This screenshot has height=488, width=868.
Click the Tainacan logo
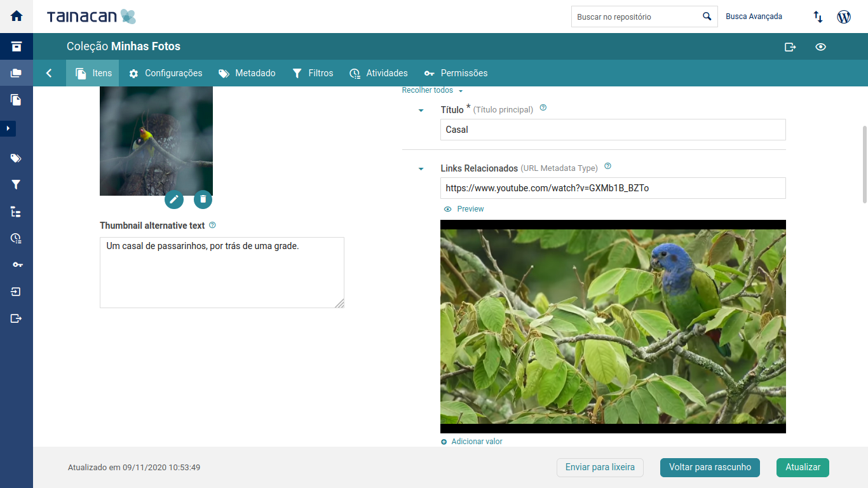click(x=92, y=17)
